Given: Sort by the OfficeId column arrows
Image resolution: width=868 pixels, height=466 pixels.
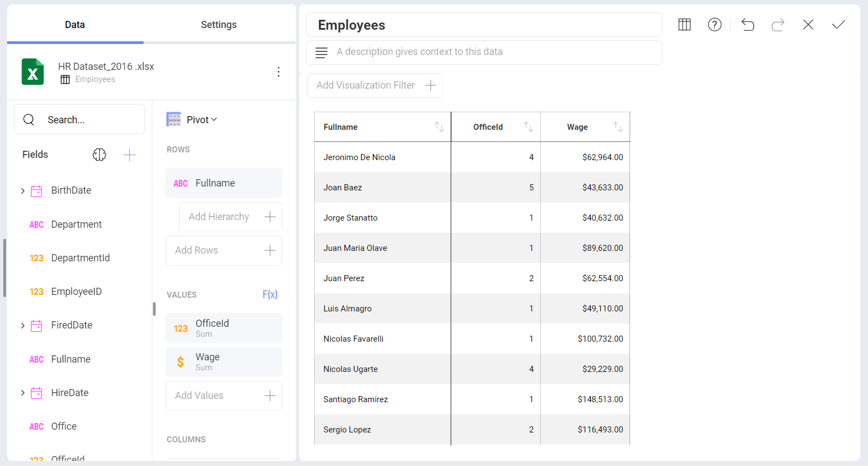Looking at the screenshot, I should [528, 127].
